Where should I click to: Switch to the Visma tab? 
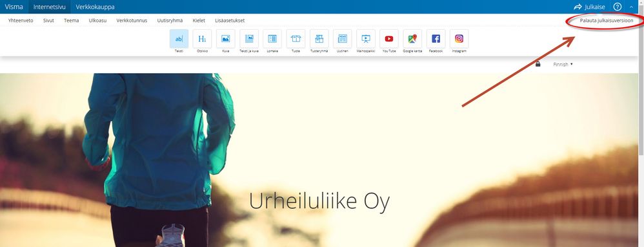click(x=14, y=6)
